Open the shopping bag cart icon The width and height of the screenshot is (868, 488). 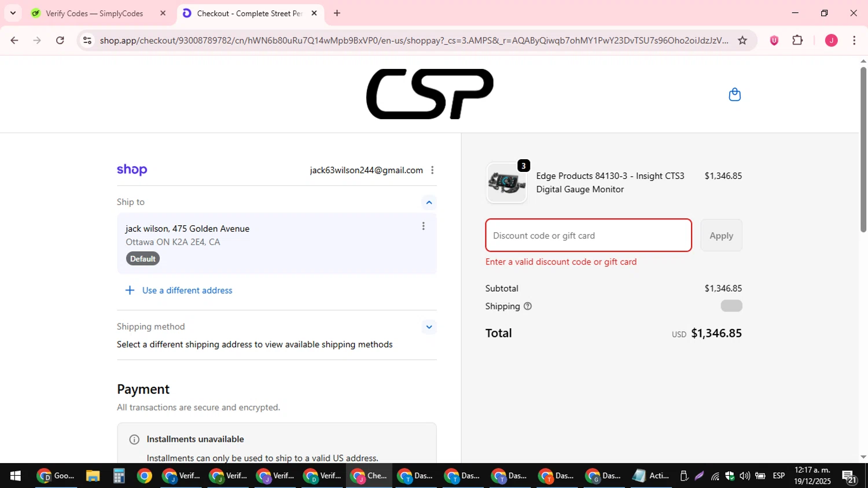click(x=734, y=94)
